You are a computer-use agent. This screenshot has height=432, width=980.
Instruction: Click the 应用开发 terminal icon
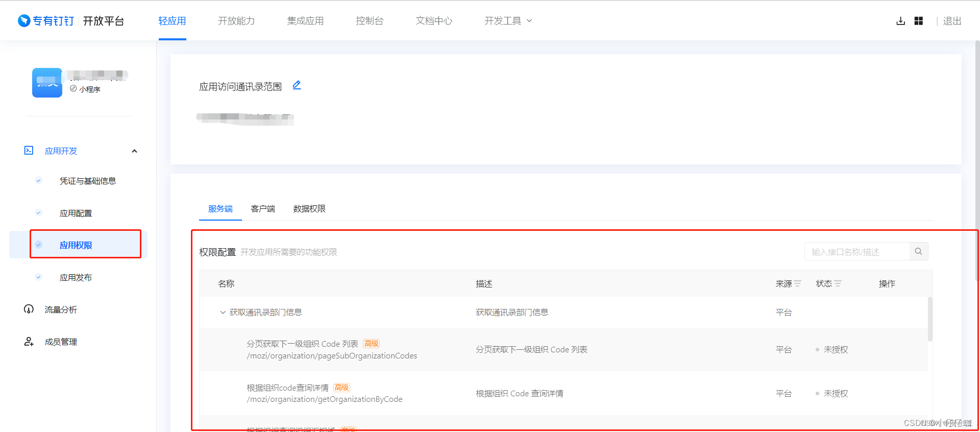(x=29, y=150)
